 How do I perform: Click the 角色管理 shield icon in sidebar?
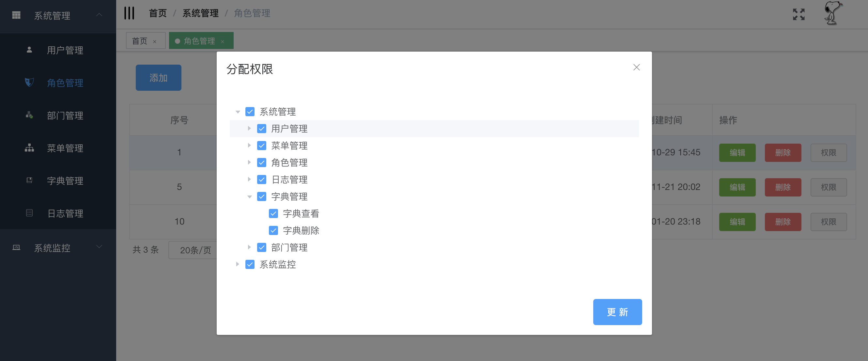point(29,82)
